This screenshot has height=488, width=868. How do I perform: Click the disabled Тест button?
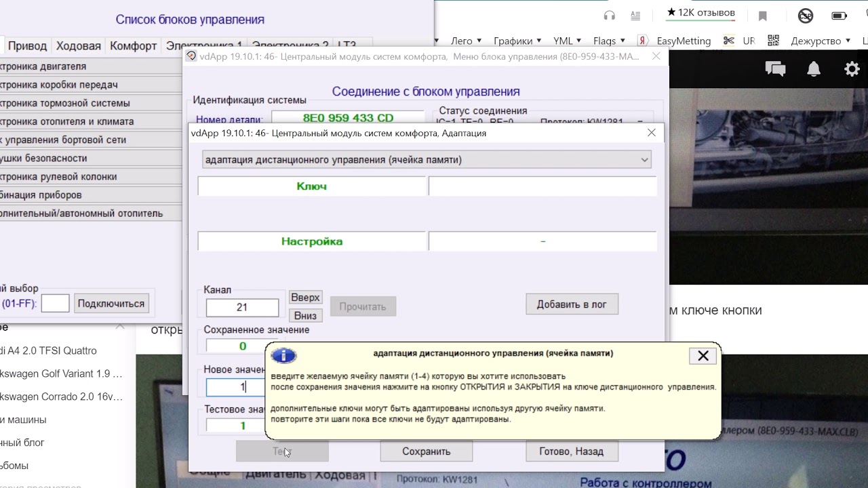(282, 451)
